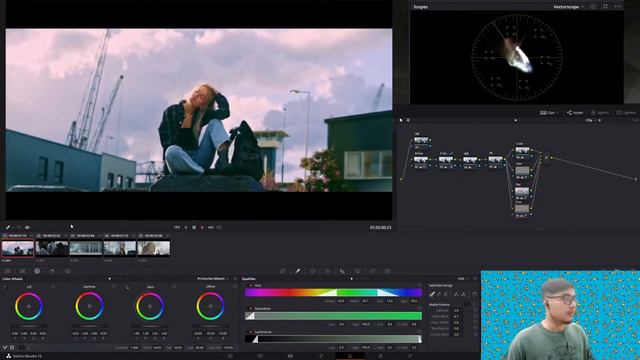Click the Denoise value in Matte Finesse

tap(456, 311)
